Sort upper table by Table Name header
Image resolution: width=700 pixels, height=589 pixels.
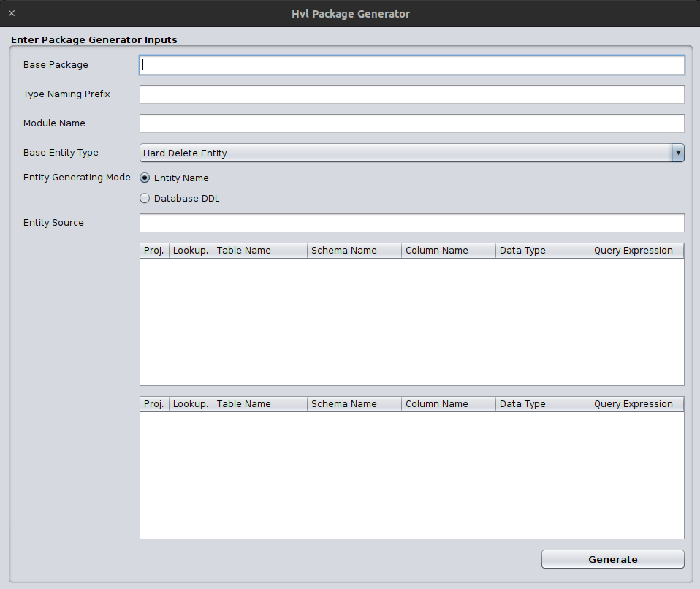tap(260, 251)
